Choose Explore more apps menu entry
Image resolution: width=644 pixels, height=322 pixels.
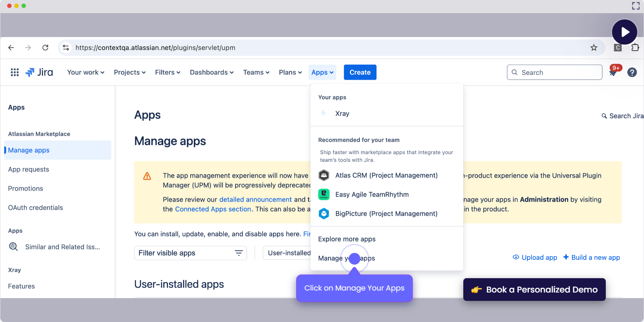pyautogui.click(x=347, y=239)
